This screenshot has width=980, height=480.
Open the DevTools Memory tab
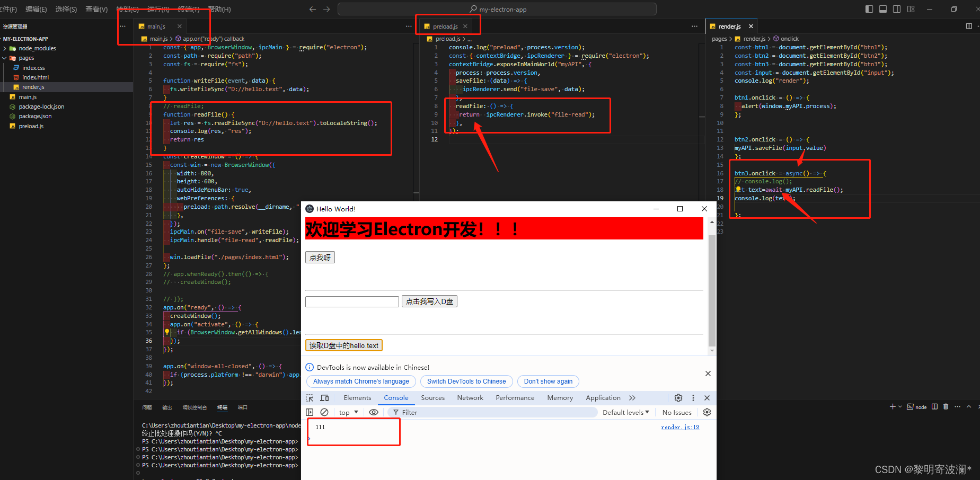pos(560,398)
